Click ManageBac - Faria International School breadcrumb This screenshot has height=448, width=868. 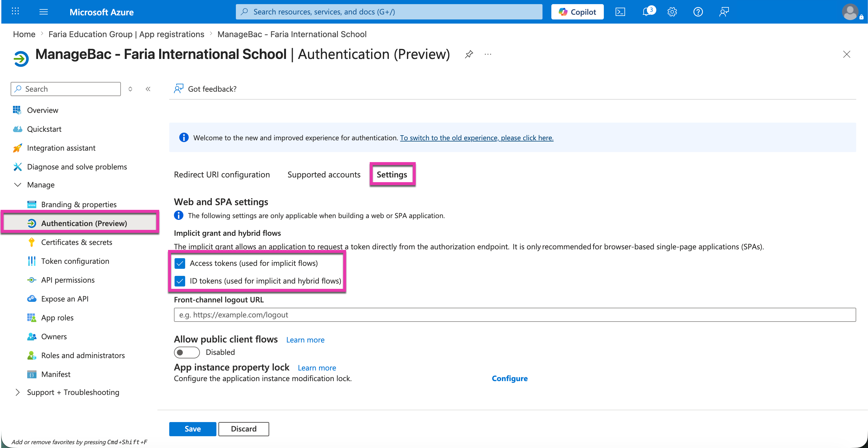tap(292, 34)
